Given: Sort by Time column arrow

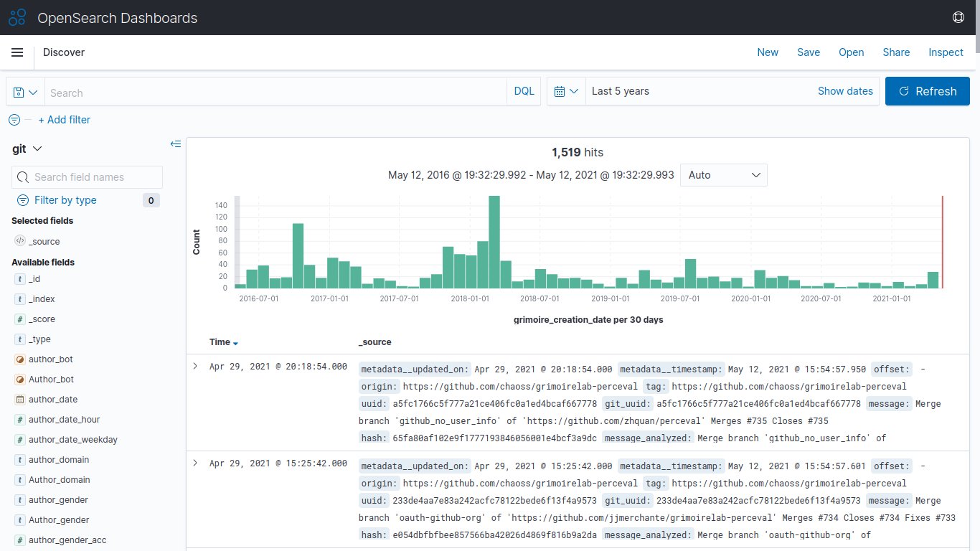Looking at the screenshot, I should tap(235, 343).
